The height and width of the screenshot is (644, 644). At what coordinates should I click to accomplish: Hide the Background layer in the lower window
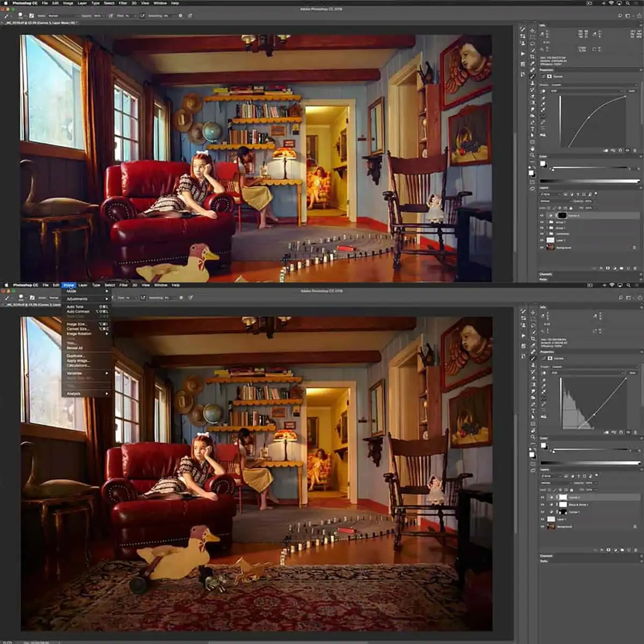click(x=542, y=526)
